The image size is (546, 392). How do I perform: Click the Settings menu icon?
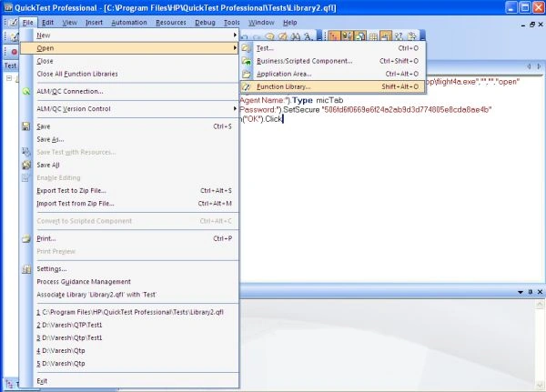coord(26,268)
